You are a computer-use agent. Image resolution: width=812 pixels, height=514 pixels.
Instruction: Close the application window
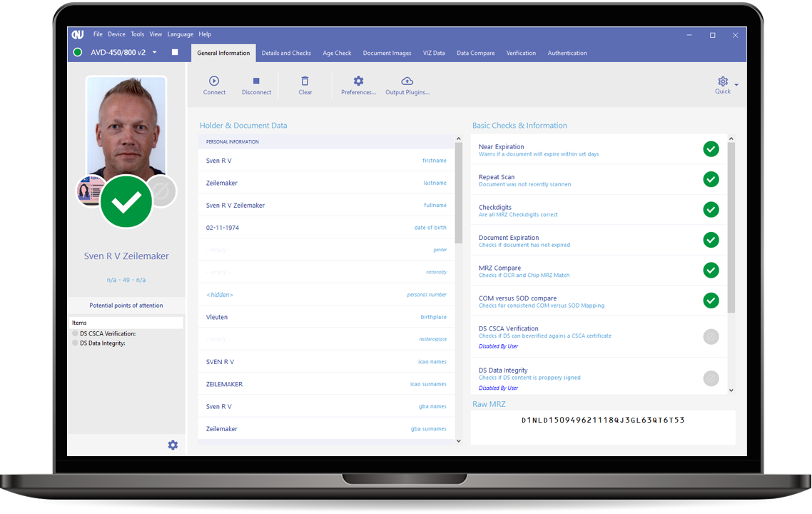coord(736,35)
